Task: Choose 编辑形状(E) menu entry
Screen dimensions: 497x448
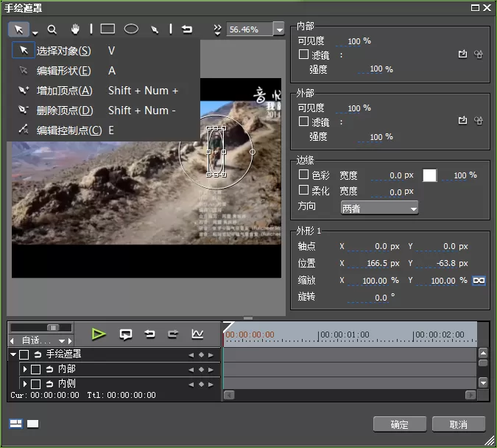Action: 105,71
